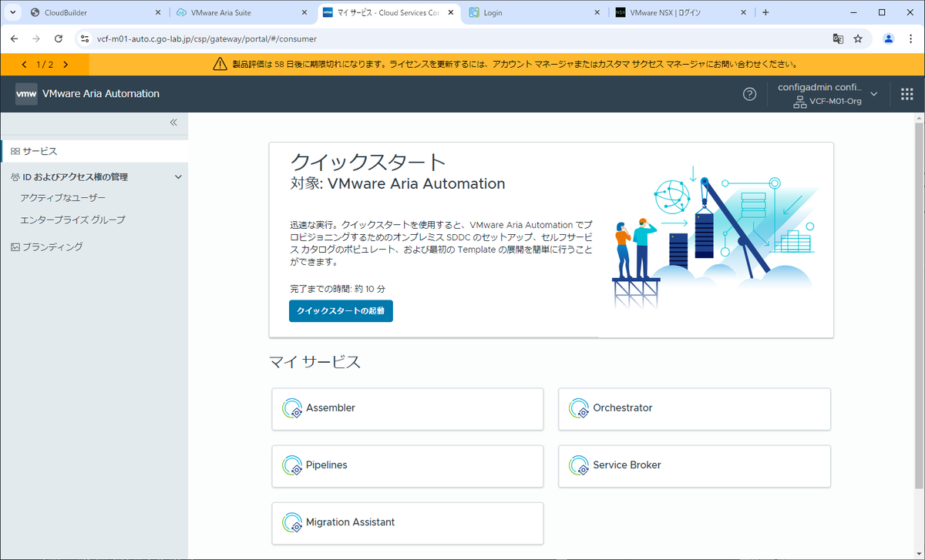
Task: Click the translate page icon
Action: point(838,39)
